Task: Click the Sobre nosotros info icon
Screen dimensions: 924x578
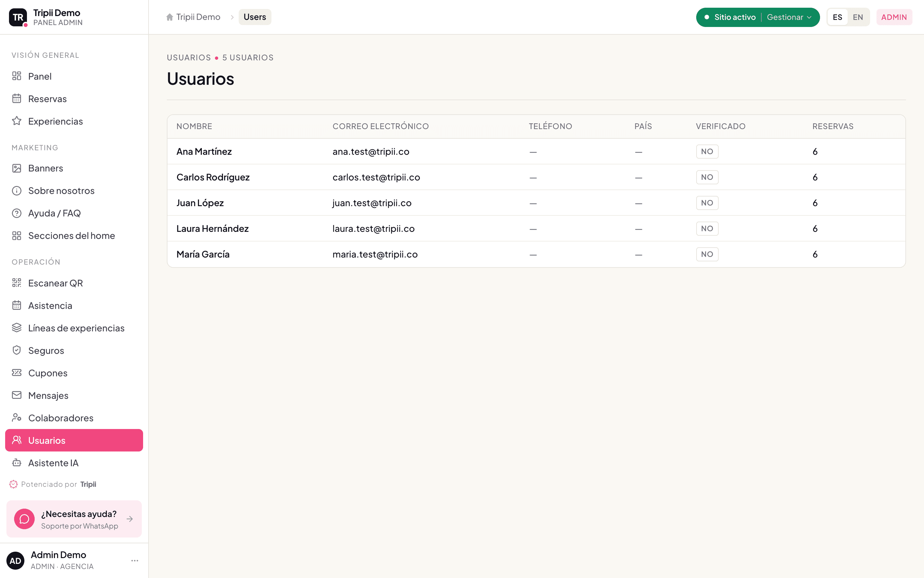Action: tap(16, 190)
